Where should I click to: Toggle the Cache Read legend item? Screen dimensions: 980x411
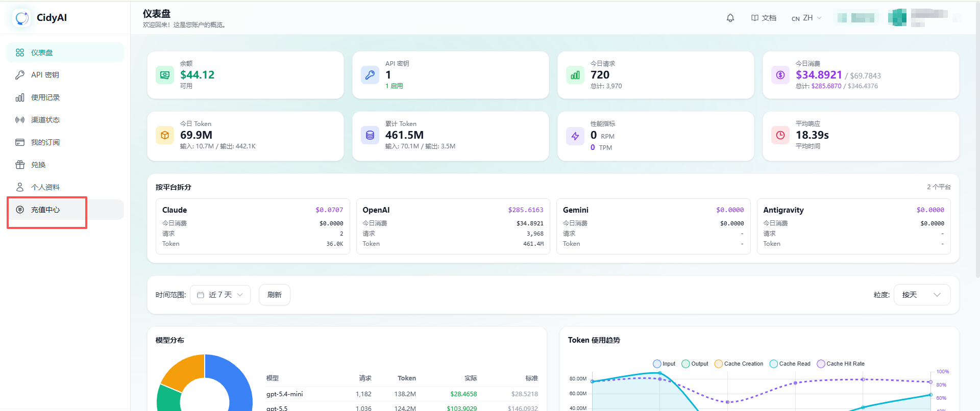(790, 364)
